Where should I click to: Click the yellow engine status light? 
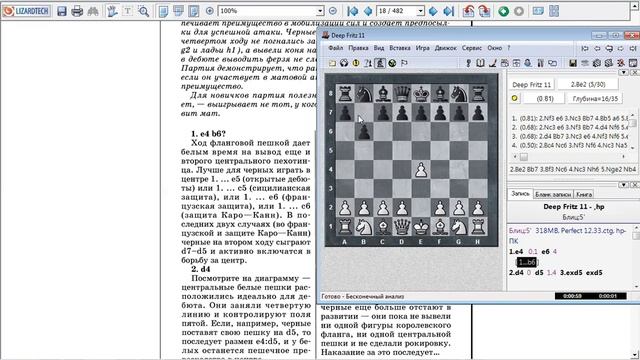[x=514, y=98]
